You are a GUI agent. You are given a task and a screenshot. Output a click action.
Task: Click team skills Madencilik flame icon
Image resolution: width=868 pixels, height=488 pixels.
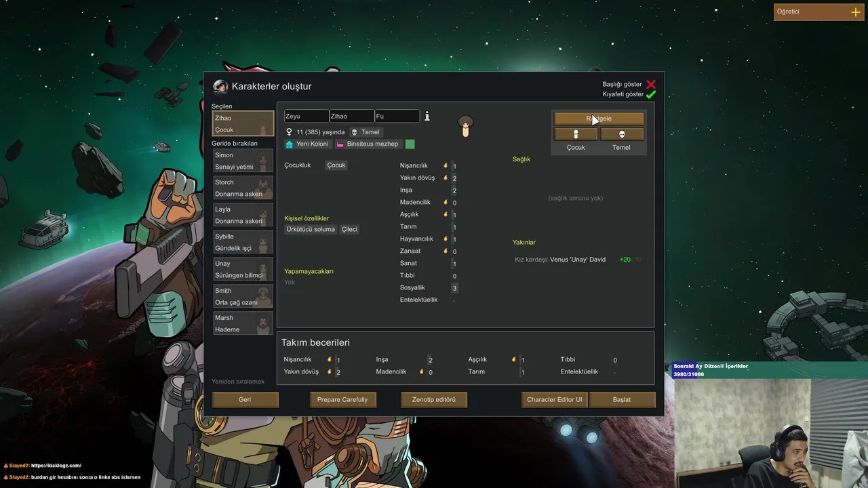tap(422, 371)
